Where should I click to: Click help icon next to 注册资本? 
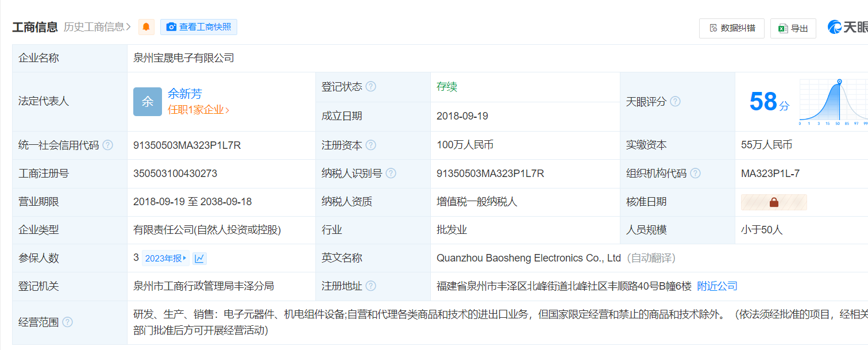pos(371,145)
